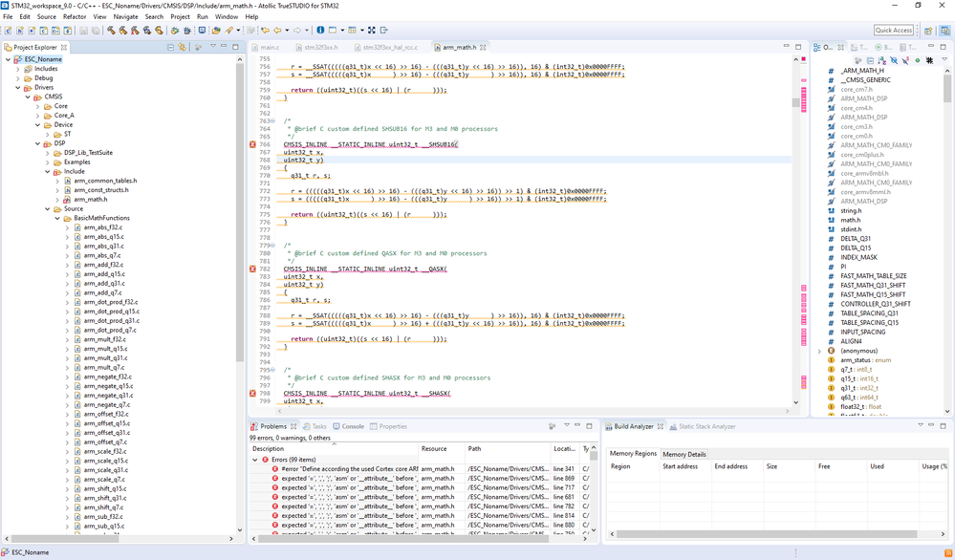The height and width of the screenshot is (560, 955).
Task: Click Collapse All icon in Project Explorer
Action: pos(170,47)
